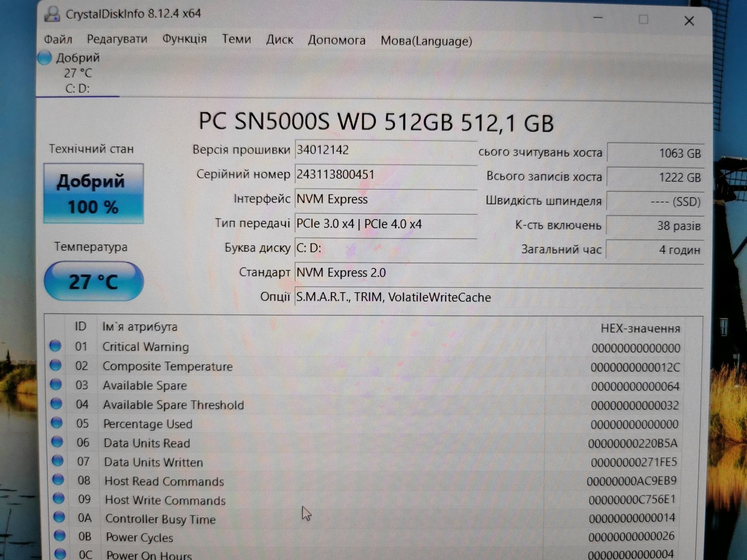The height and width of the screenshot is (560, 747).
Task: Click the 27 °C temperature button
Action: pyautogui.click(x=94, y=282)
